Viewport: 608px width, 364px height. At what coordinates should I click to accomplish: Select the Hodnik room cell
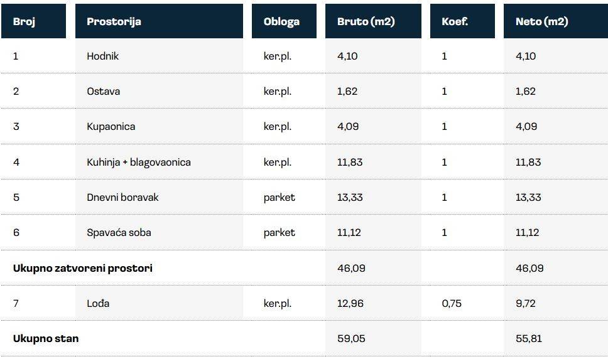103,56
